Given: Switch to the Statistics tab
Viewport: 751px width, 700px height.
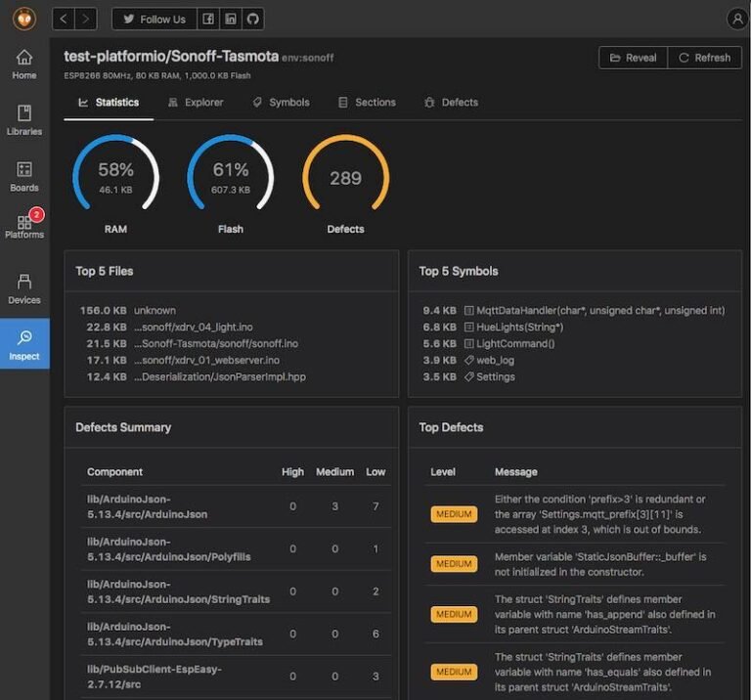Looking at the screenshot, I should click(109, 103).
